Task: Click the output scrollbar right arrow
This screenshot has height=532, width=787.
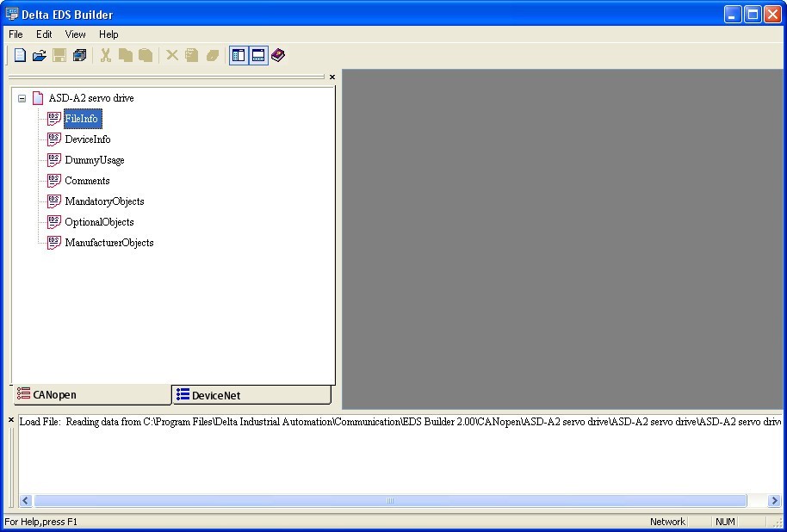Action: tap(774, 500)
